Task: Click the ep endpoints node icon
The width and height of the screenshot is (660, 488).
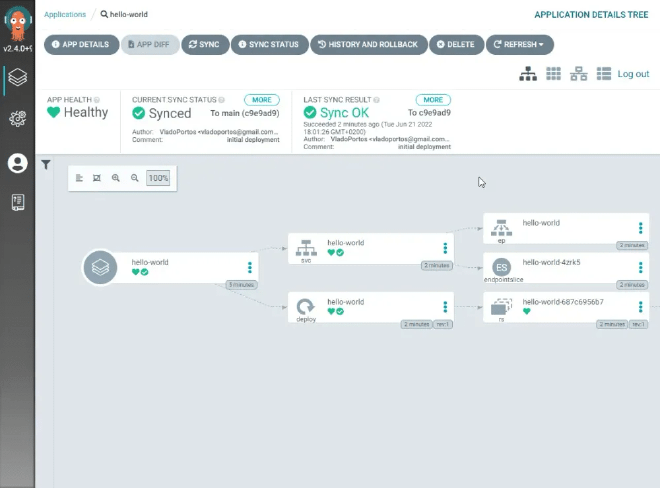Action: pyautogui.click(x=501, y=228)
